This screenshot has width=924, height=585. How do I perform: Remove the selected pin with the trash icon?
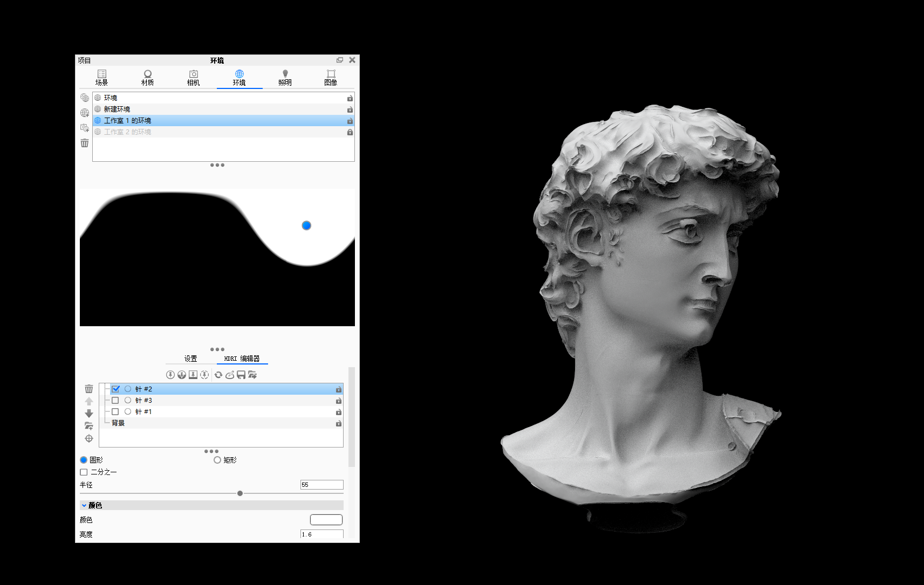click(x=89, y=388)
